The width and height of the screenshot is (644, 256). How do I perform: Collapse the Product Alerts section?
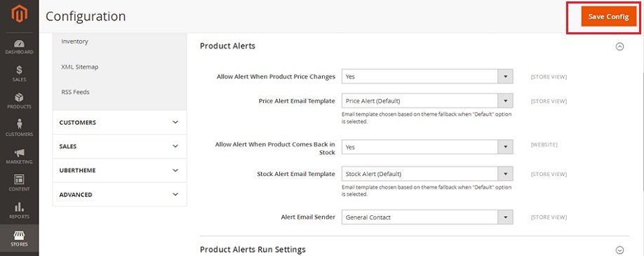619,46
